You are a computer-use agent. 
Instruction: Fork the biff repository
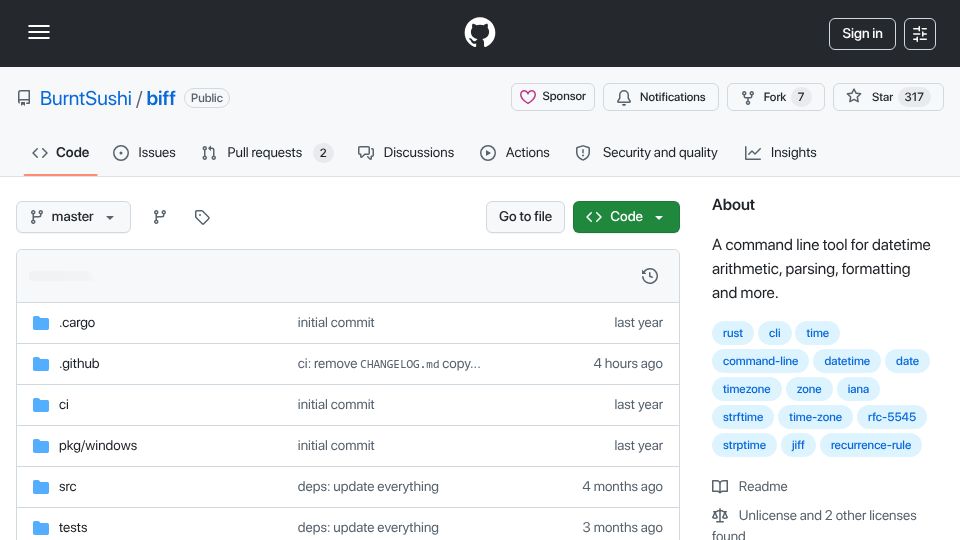coord(776,97)
